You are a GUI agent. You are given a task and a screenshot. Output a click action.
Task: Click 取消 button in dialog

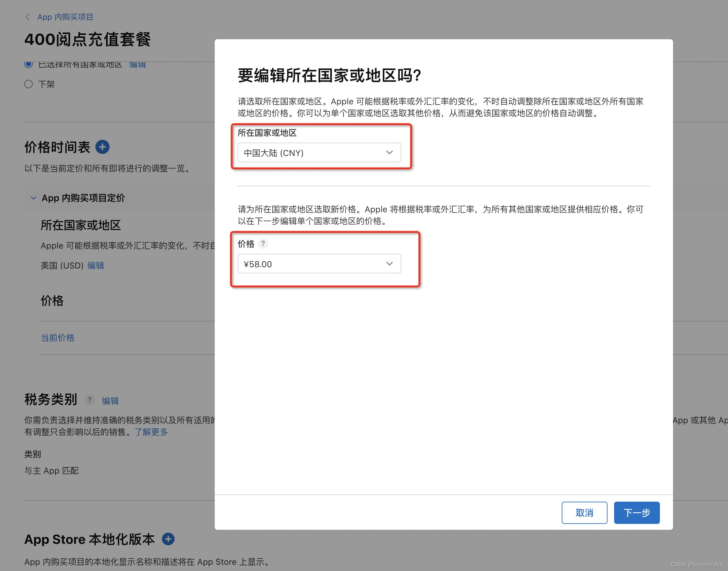(584, 512)
